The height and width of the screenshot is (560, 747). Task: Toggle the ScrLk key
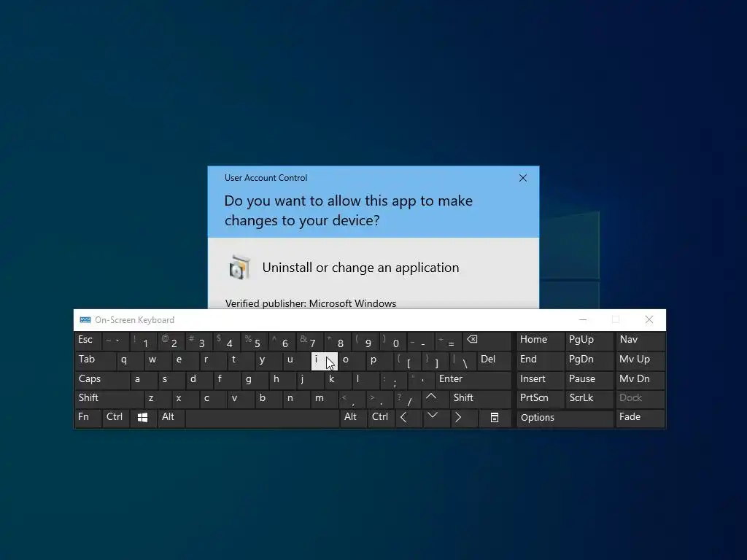pos(589,399)
